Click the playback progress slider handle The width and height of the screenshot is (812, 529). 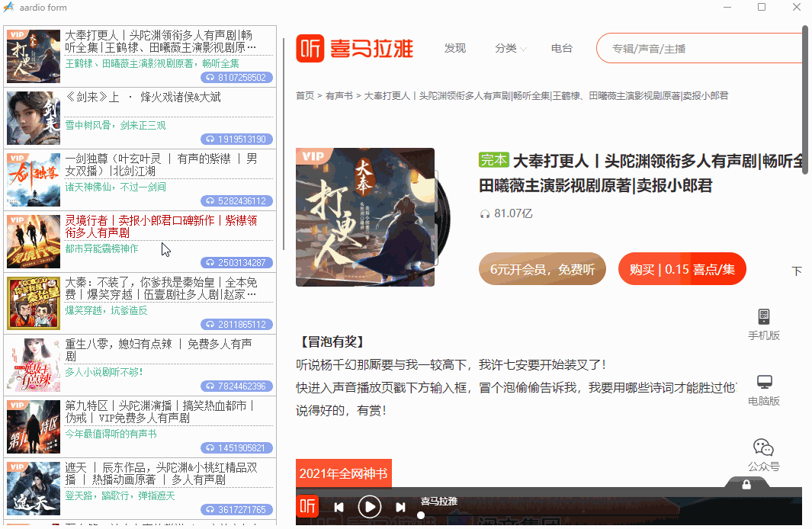[421, 515]
